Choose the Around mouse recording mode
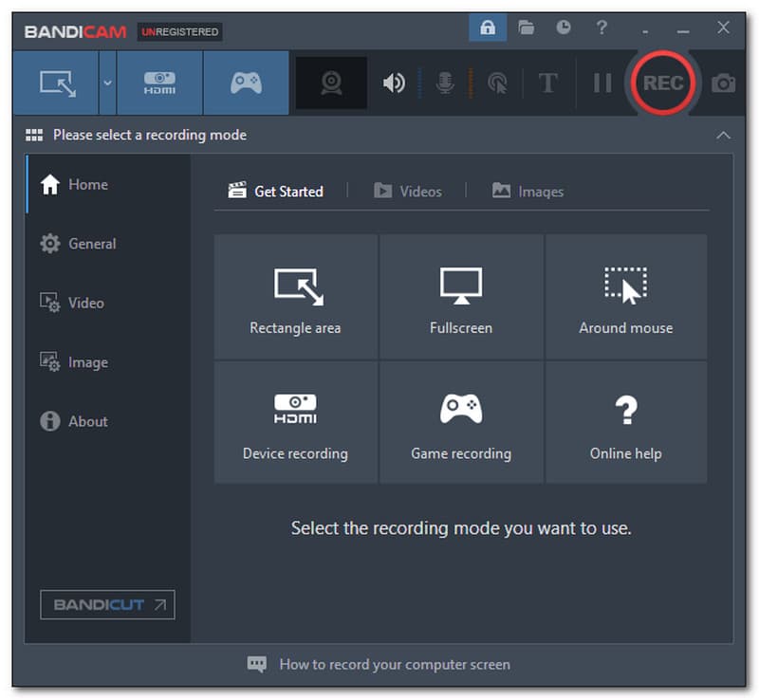 tap(626, 297)
